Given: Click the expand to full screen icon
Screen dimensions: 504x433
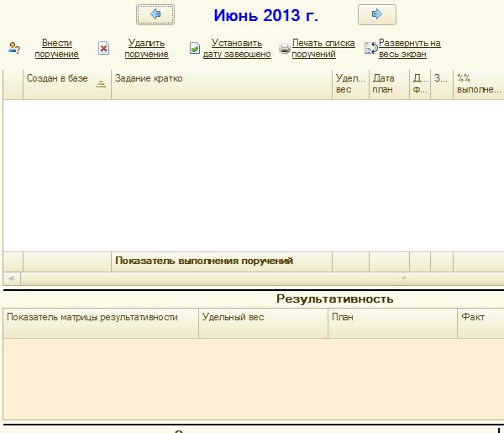Looking at the screenshot, I should coord(370,49).
